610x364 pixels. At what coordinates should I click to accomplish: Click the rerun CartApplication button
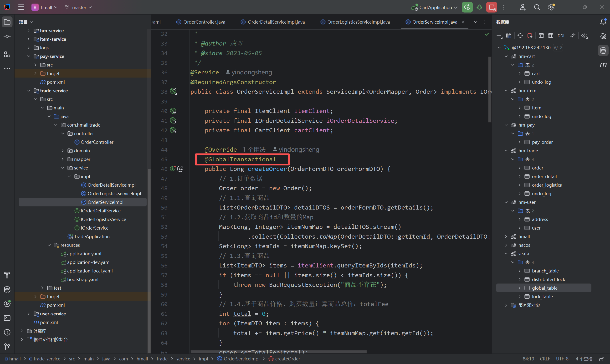tap(467, 7)
